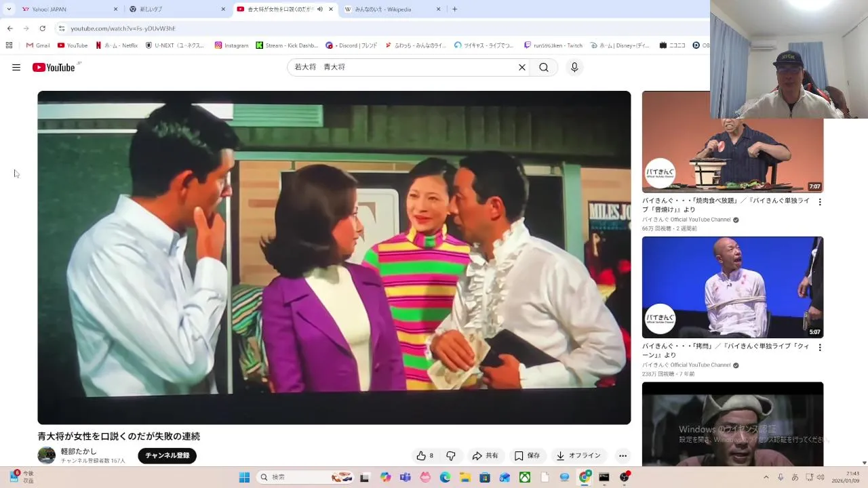Click the main video player frame
The height and width of the screenshot is (488, 868).
(x=334, y=258)
